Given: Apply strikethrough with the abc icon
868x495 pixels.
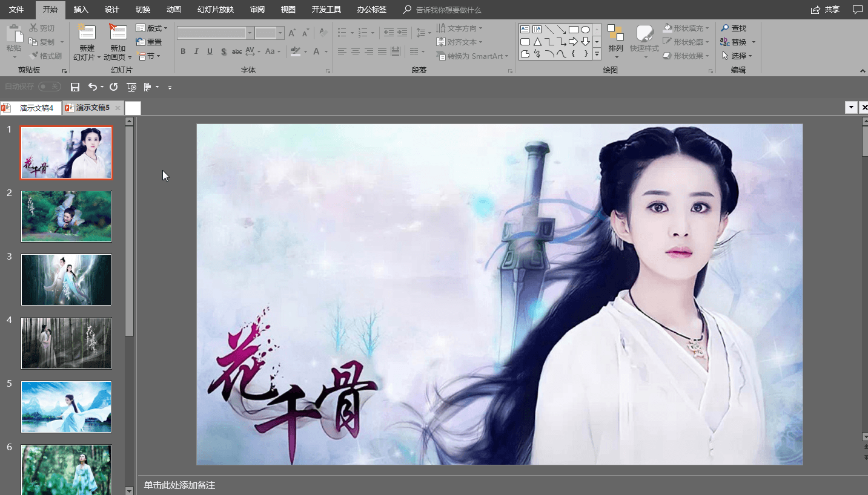Looking at the screenshot, I should coord(237,51).
